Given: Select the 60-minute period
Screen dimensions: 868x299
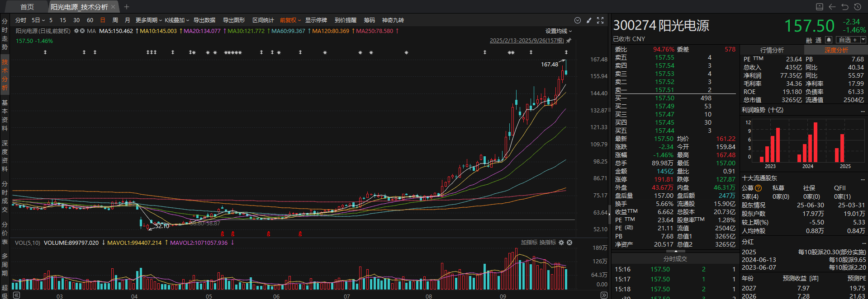Looking at the screenshot, I should click(90, 20).
